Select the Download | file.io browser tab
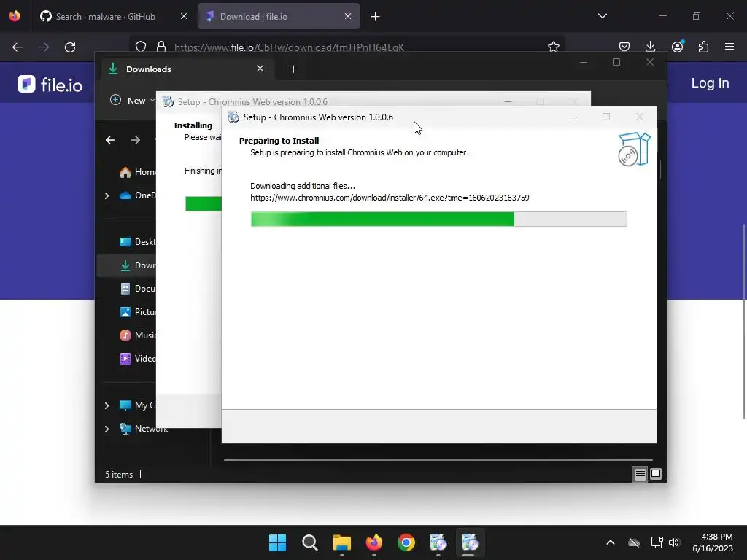 click(x=279, y=16)
